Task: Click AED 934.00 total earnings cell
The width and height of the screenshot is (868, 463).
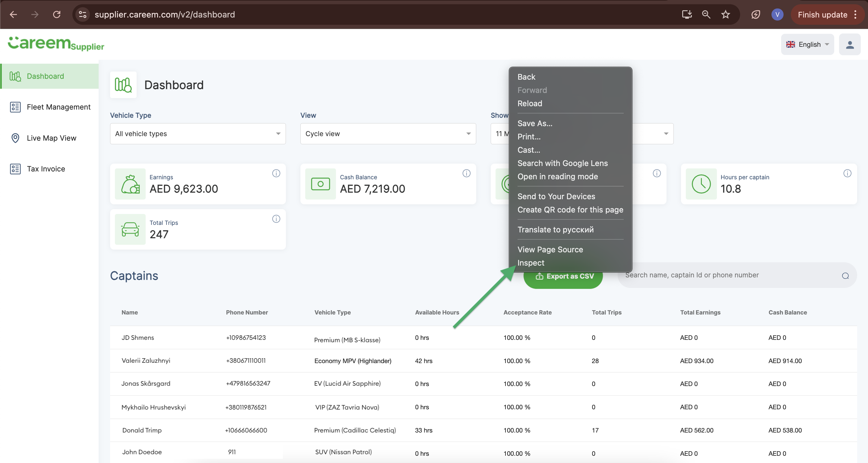Action: pyautogui.click(x=696, y=361)
